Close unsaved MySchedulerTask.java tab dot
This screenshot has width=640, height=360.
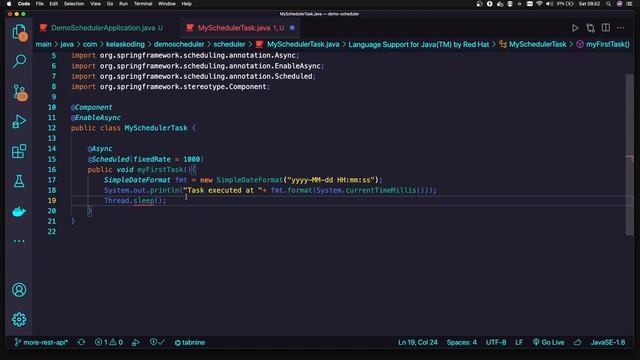292,28
